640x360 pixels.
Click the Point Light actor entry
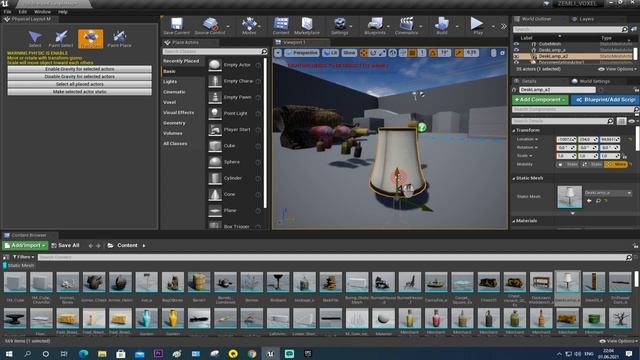(235, 113)
